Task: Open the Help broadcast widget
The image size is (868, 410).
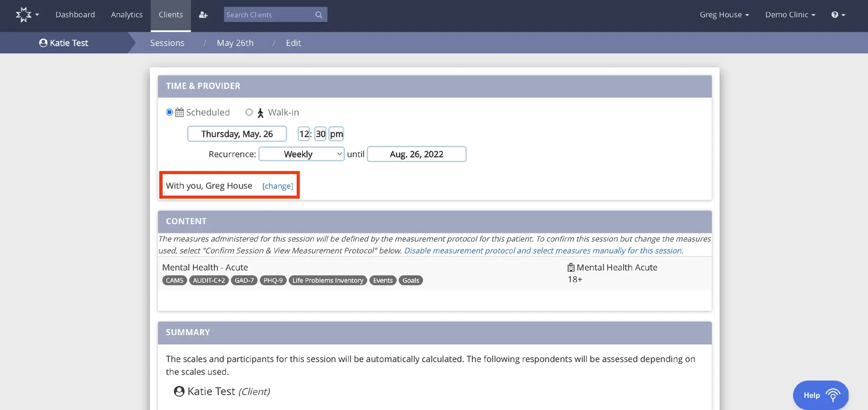Action: coord(820,395)
